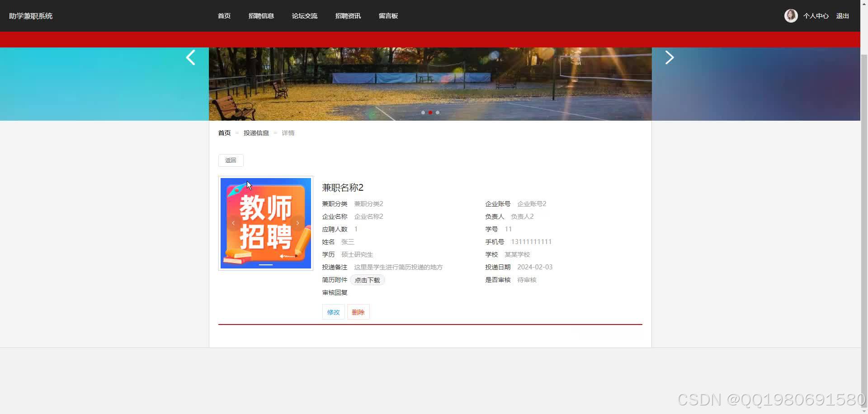The width and height of the screenshot is (868, 414).
Task: Click 修改 to edit this submission
Action: coord(333,312)
